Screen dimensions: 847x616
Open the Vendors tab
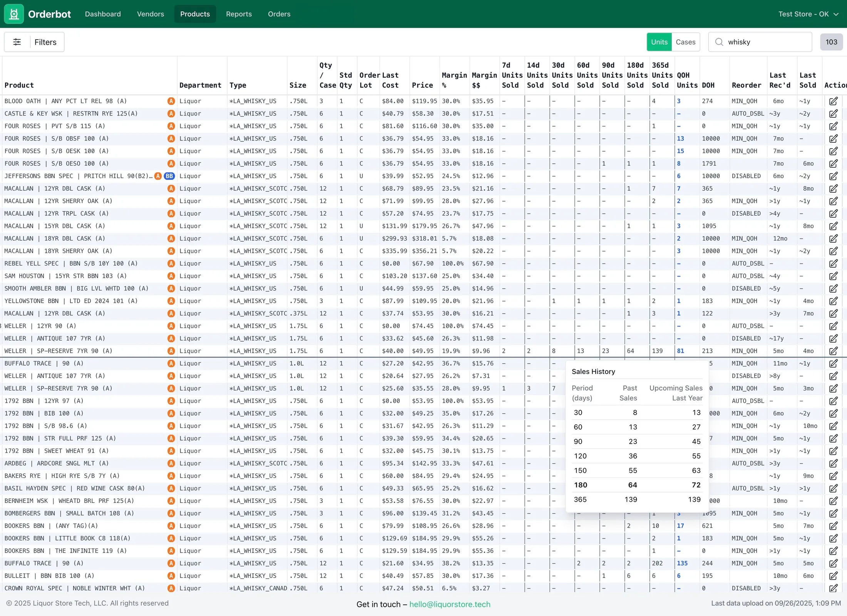[151, 14]
